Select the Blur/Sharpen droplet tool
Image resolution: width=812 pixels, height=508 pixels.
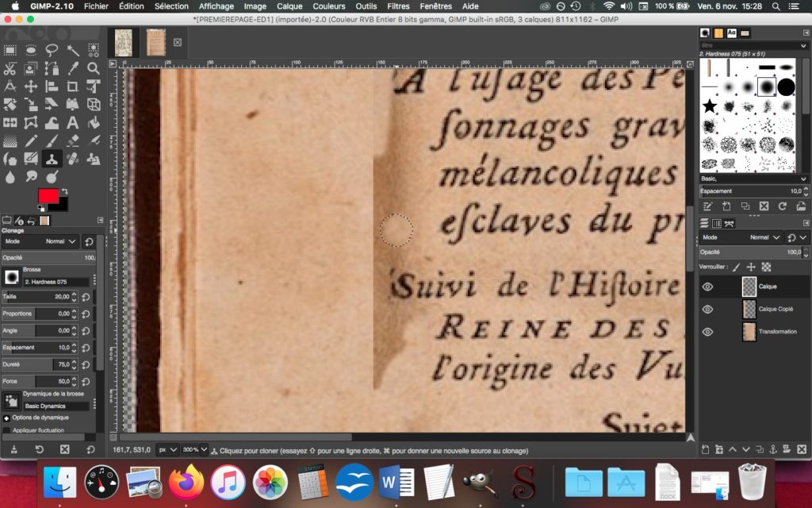pyautogui.click(x=10, y=177)
